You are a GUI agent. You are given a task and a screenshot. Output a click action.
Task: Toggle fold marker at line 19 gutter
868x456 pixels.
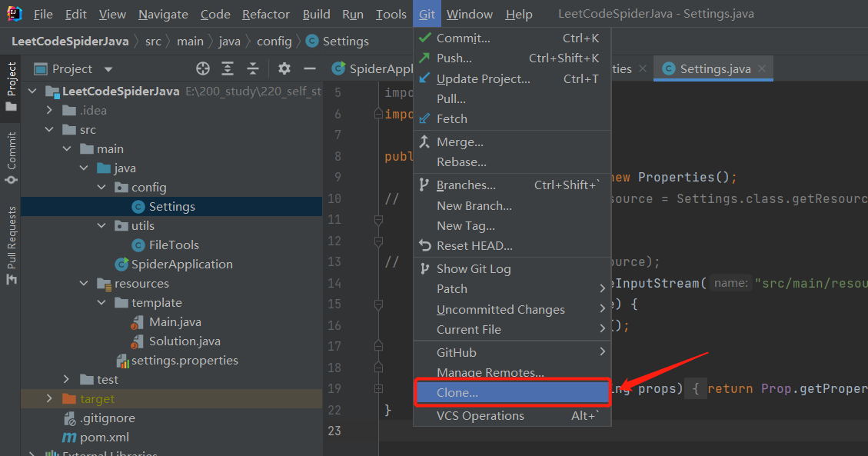pyautogui.click(x=377, y=389)
